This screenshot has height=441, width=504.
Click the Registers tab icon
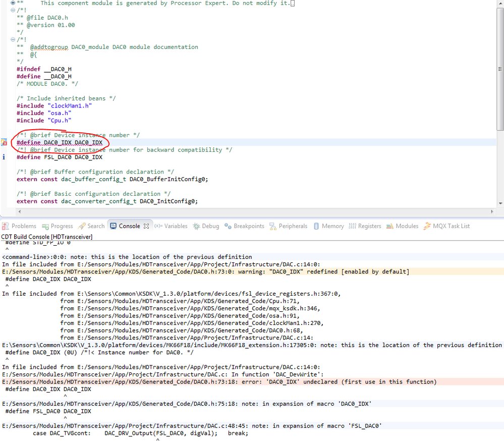(352, 226)
